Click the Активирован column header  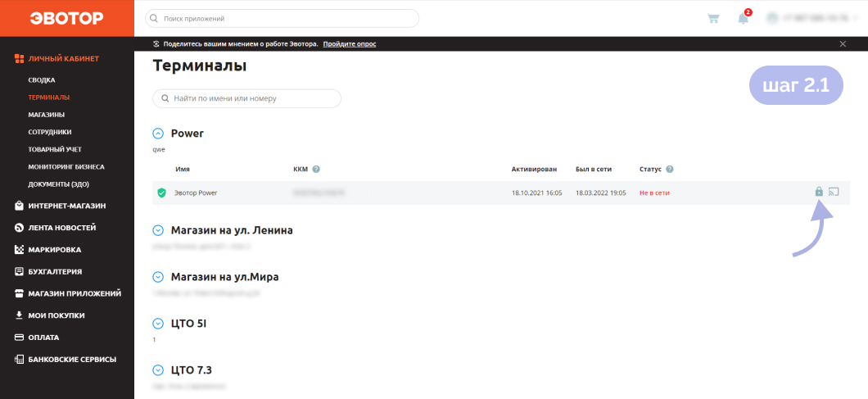pyautogui.click(x=534, y=169)
